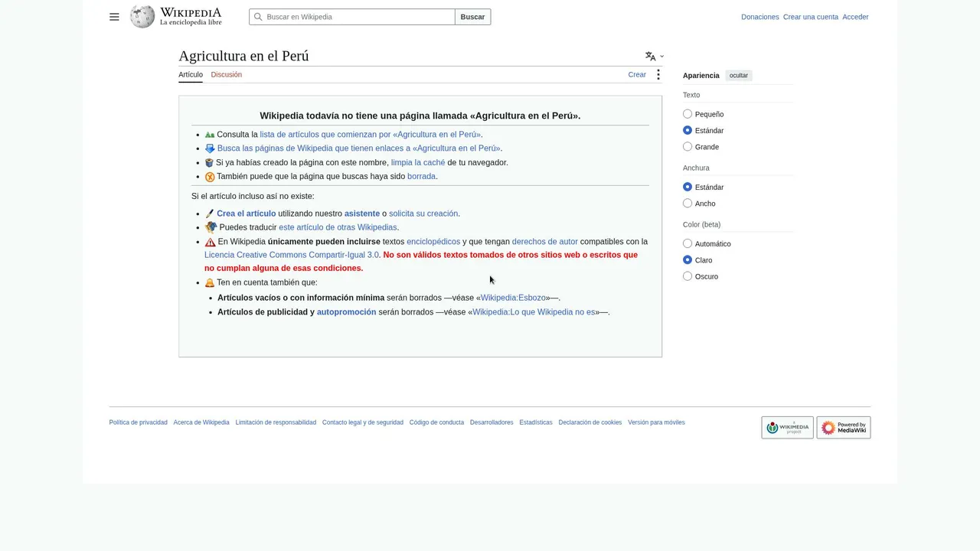The width and height of the screenshot is (980, 551).
Task: Select Oscuro color mode
Action: (x=687, y=276)
